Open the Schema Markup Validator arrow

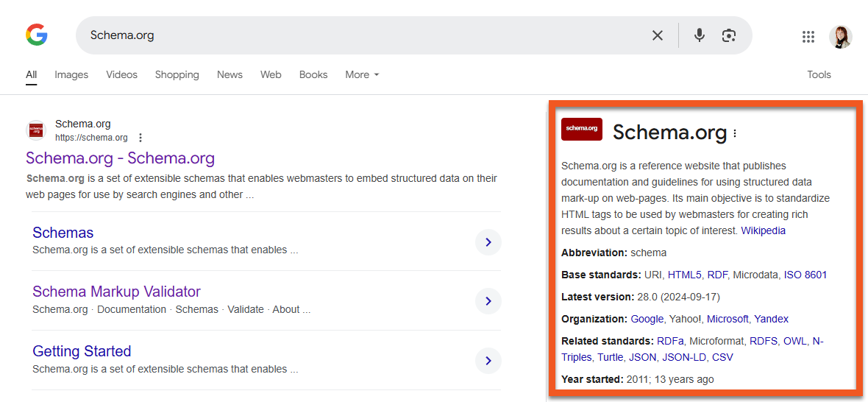point(488,301)
